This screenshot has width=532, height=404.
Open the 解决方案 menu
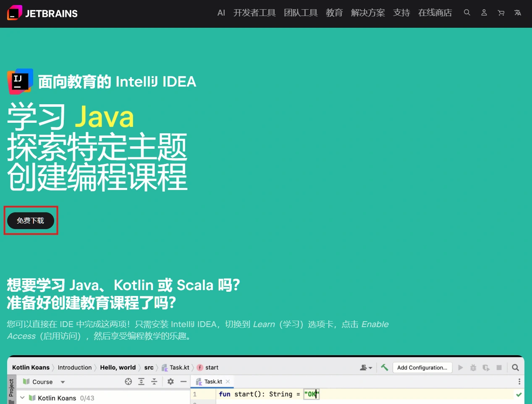click(368, 13)
